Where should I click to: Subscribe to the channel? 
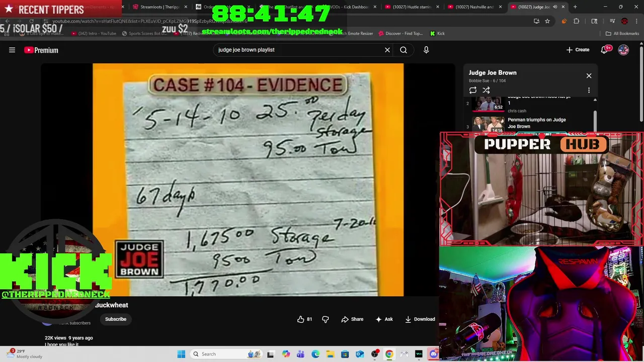click(116, 319)
